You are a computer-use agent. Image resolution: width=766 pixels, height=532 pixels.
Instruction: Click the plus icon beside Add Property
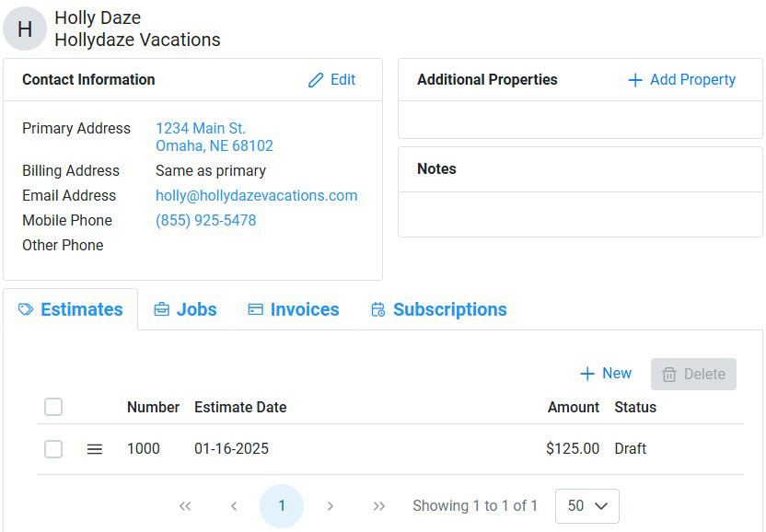[634, 80]
